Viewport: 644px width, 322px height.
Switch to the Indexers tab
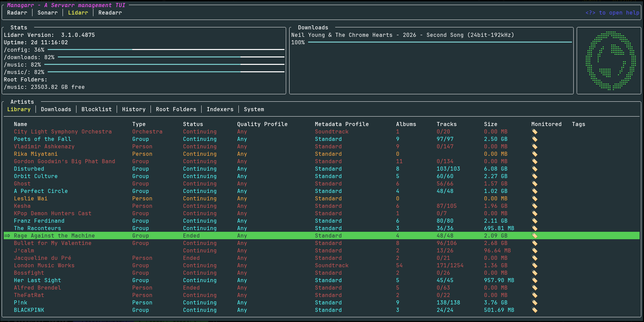click(220, 109)
